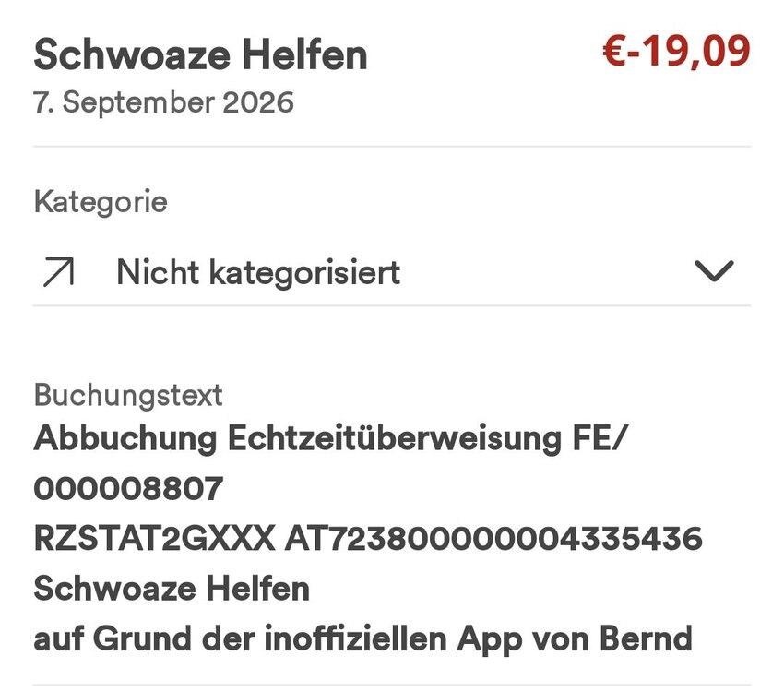This screenshot has height=692, width=784.
Task: Click the word Echtzeitüberweisung
Action: (395, 438)
